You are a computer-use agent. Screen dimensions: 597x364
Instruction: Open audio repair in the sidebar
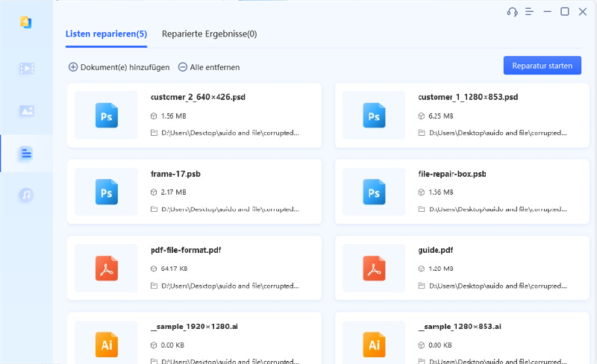(27, 195)
